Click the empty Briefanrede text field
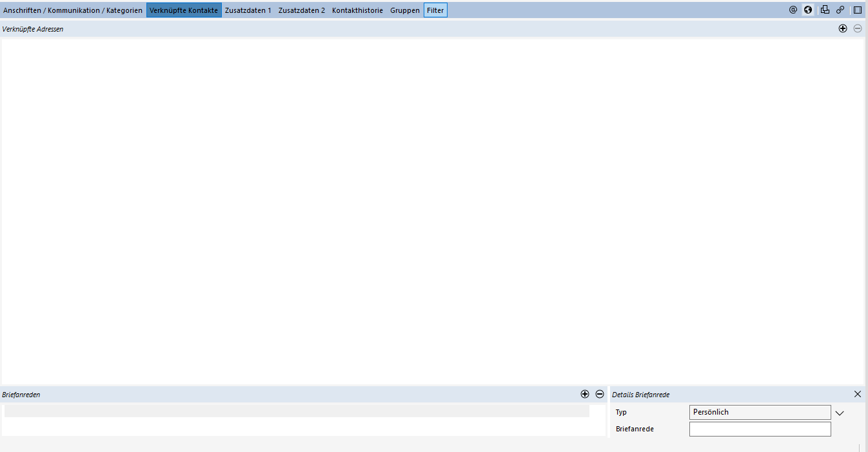 click(760, 429)
